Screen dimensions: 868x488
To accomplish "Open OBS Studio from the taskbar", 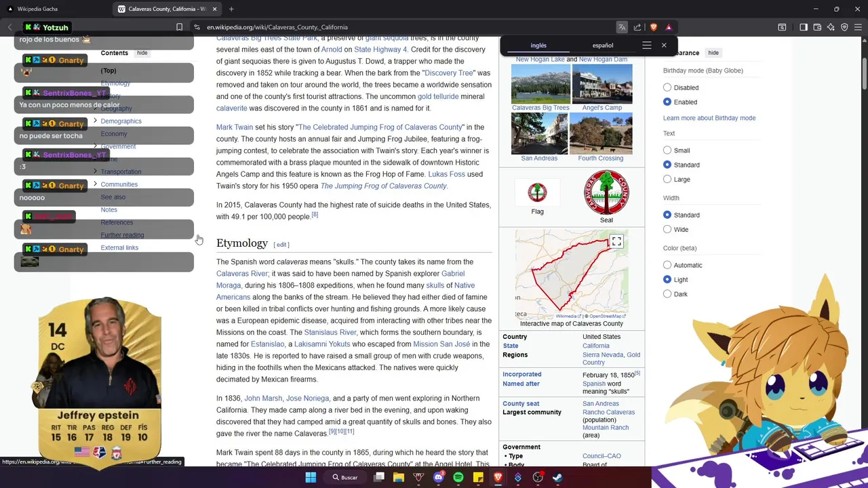I will 538,477.
